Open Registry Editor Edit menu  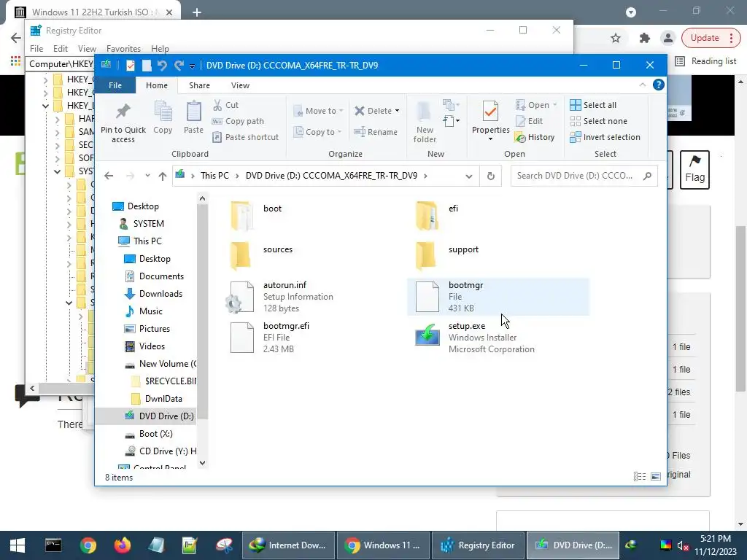pyautogui.click(x=60, y=49)
